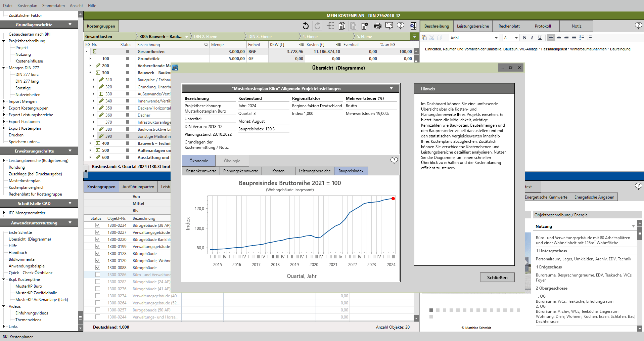Switch to the Kostenkennwerte tab
Image resolution: width=644 pixels, height=341 pixels.
pos(201,171)
